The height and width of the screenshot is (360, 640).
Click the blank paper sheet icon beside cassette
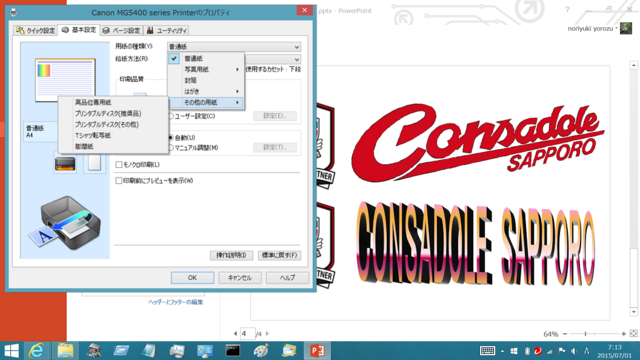(x=94, y=162)
